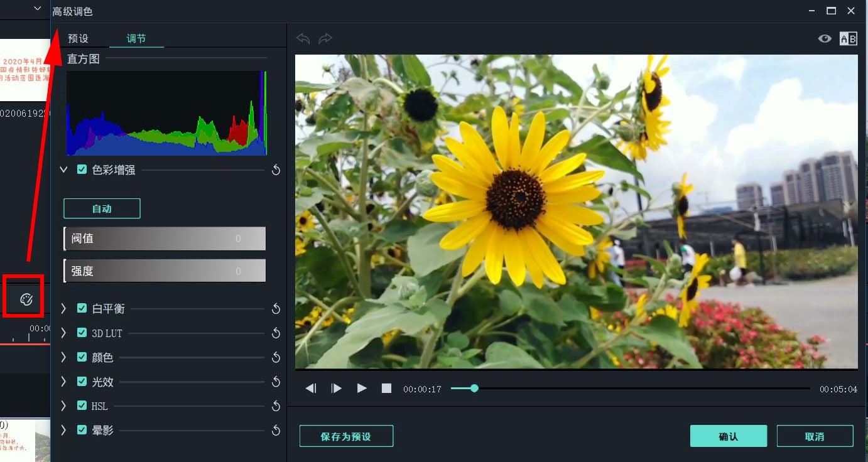Screen dimensions: 868x462
Task: Toggle the 白平衡 checkbox
Action: pos(82,308)
